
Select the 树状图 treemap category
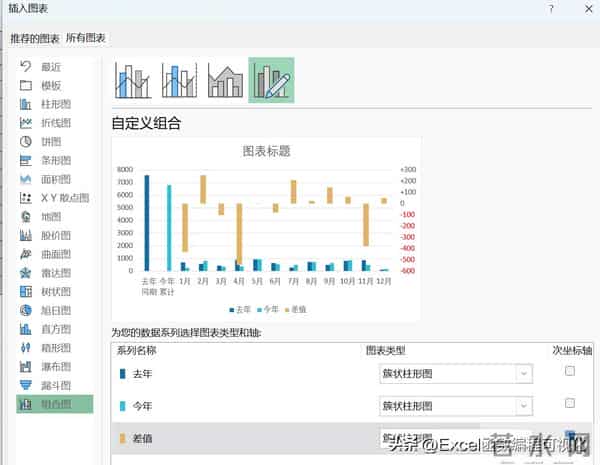coord(55,292)
